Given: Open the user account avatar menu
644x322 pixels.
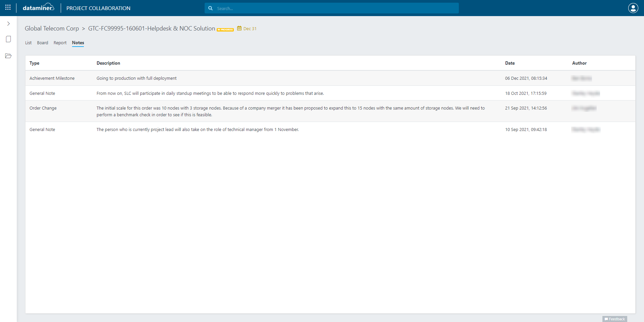Looking at the screenshot, I should pos(633,8).
